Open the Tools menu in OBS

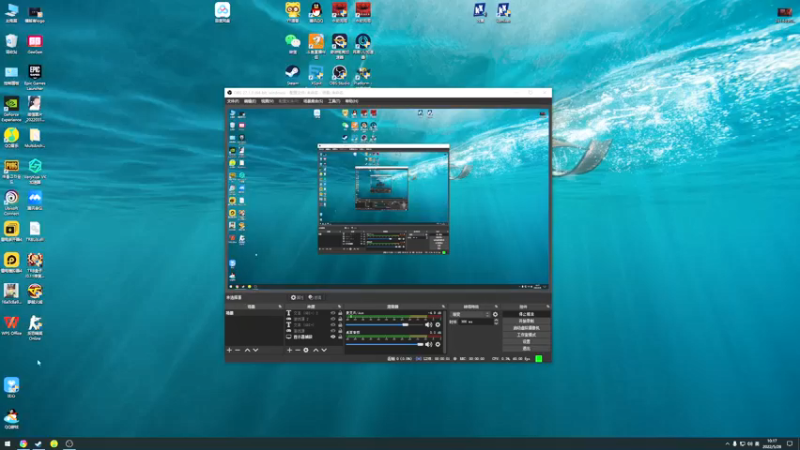[x=334, y=101]
